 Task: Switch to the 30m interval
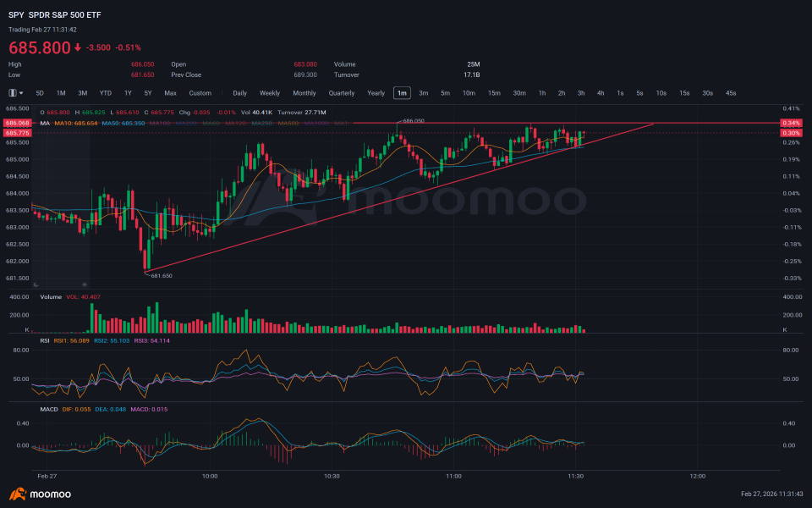pos(519,93)
